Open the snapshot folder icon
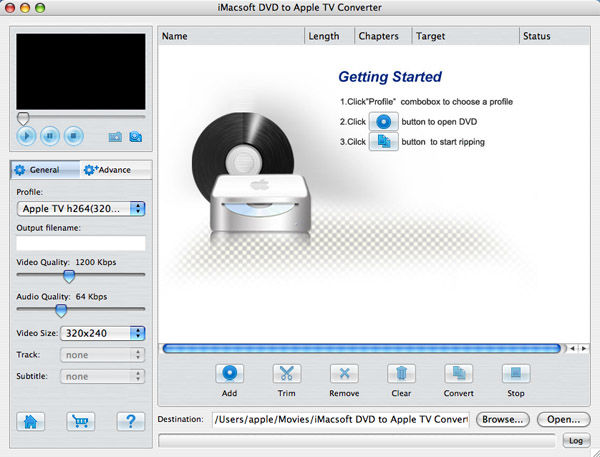The width and height of the screenshot is (600, 457). click(135, 137)
